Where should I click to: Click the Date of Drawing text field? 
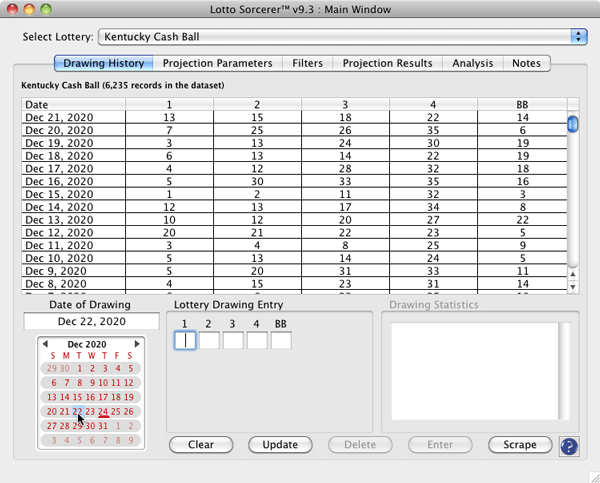[x=91, y=322]
